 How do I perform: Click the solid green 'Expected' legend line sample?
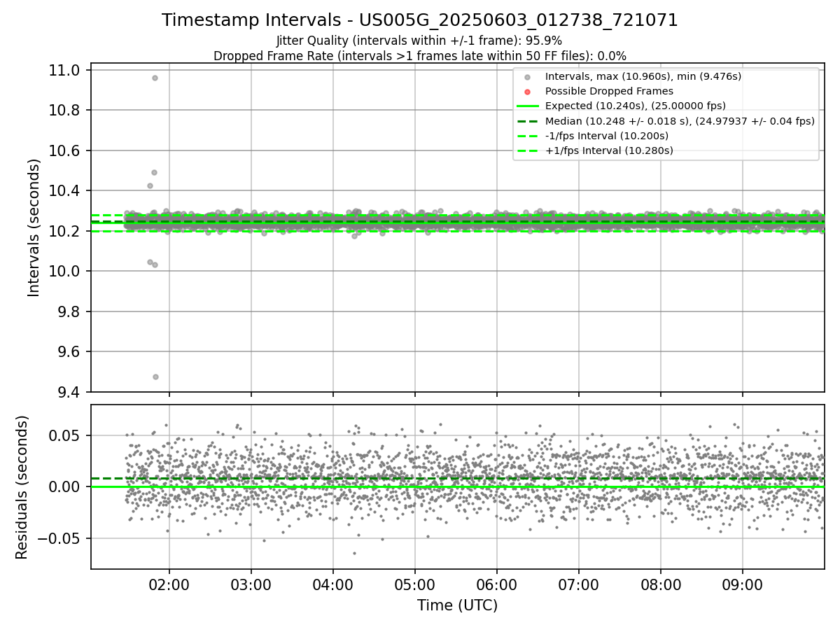pyautogui.click(x=528, y=106)
